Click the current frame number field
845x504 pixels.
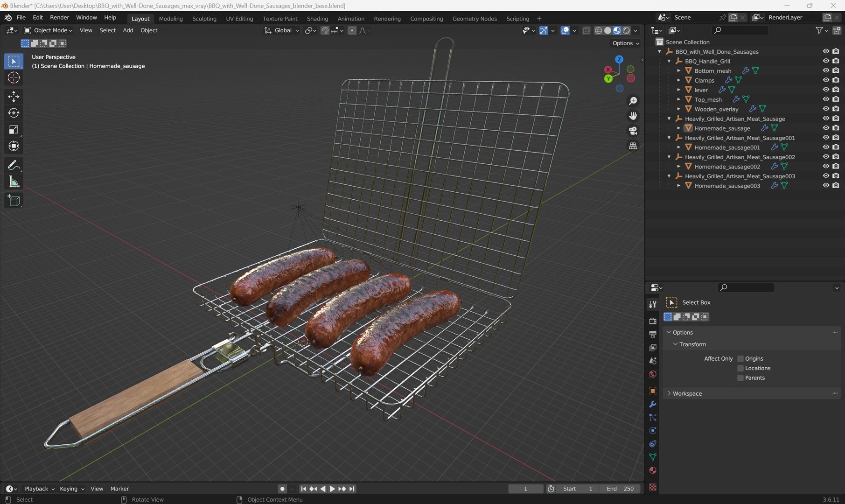[x=525, y=489]
